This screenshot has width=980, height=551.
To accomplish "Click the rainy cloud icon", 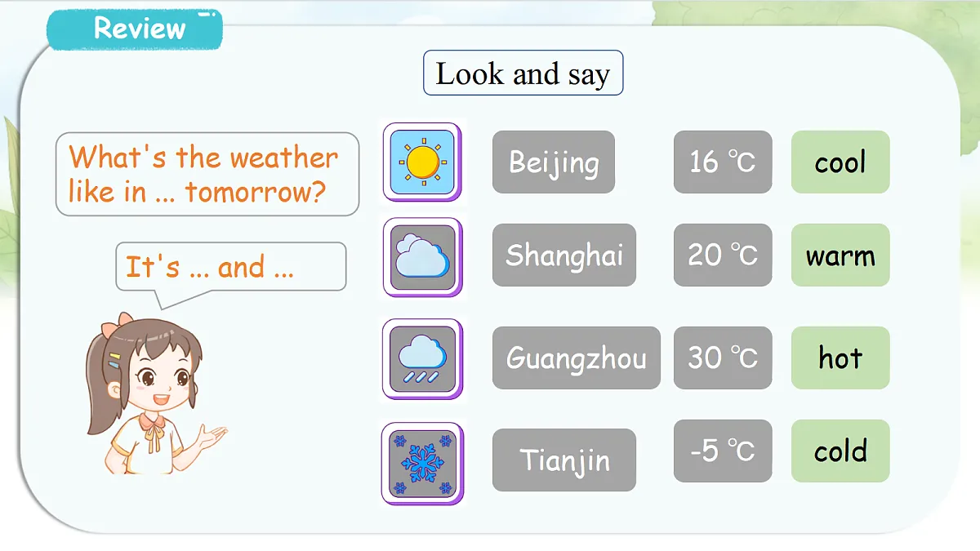I will [x=422, y=358].
